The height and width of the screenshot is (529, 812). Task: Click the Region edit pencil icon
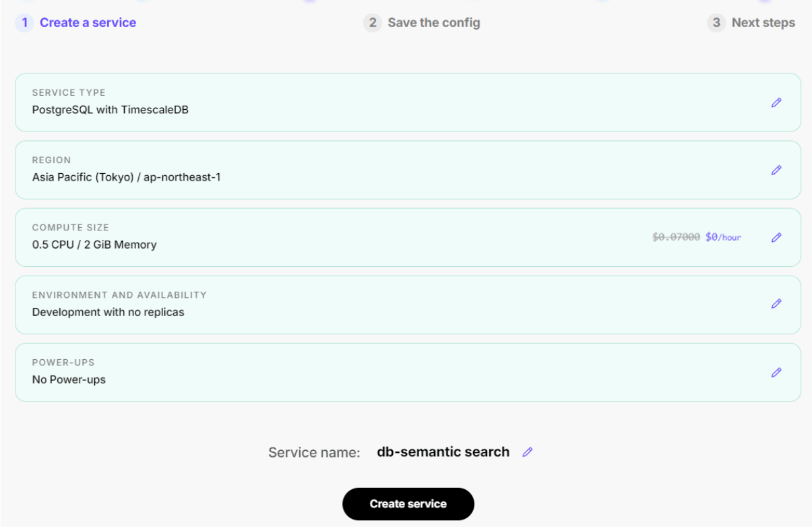[776, 170]
